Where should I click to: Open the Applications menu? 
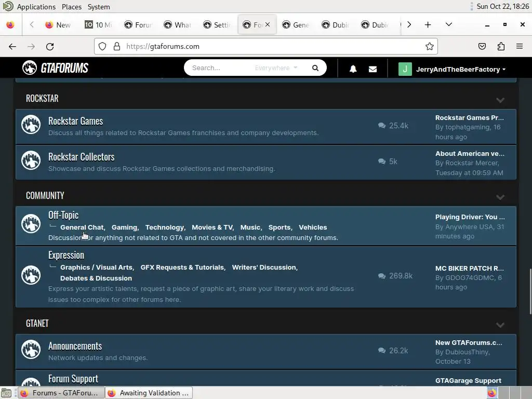[36, 7]
